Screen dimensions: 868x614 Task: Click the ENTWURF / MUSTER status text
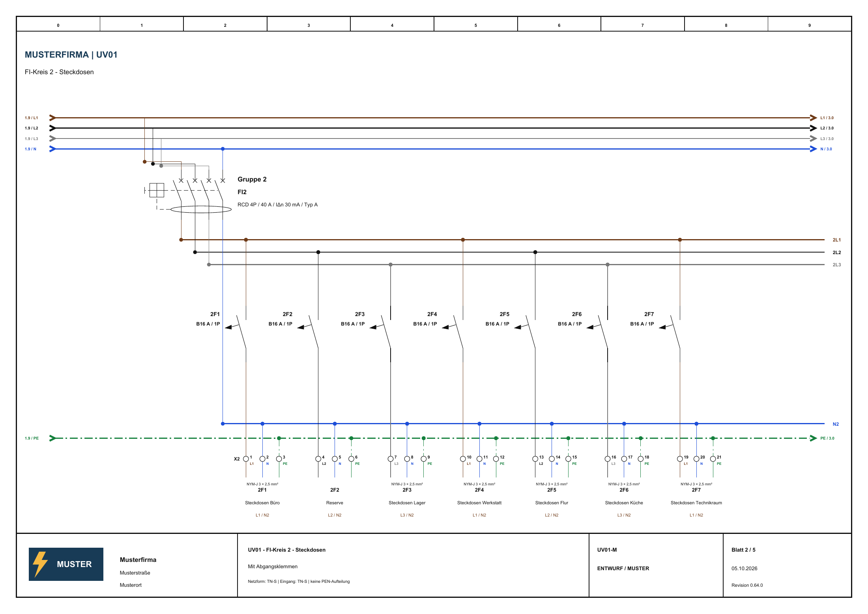[623, 568]
